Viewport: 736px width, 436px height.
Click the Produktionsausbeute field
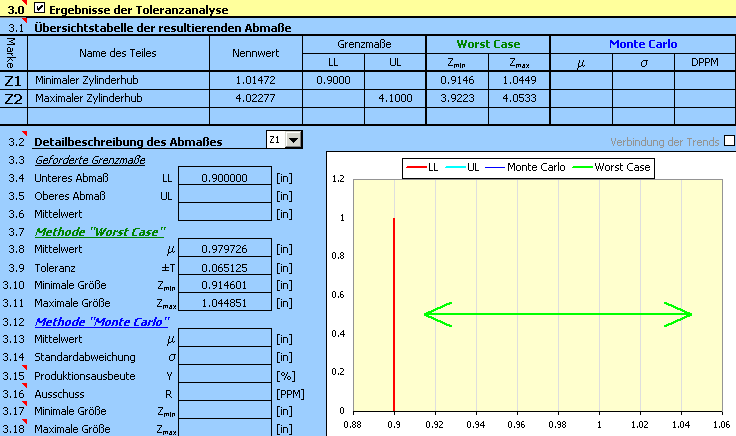click(x=225, y=375)
